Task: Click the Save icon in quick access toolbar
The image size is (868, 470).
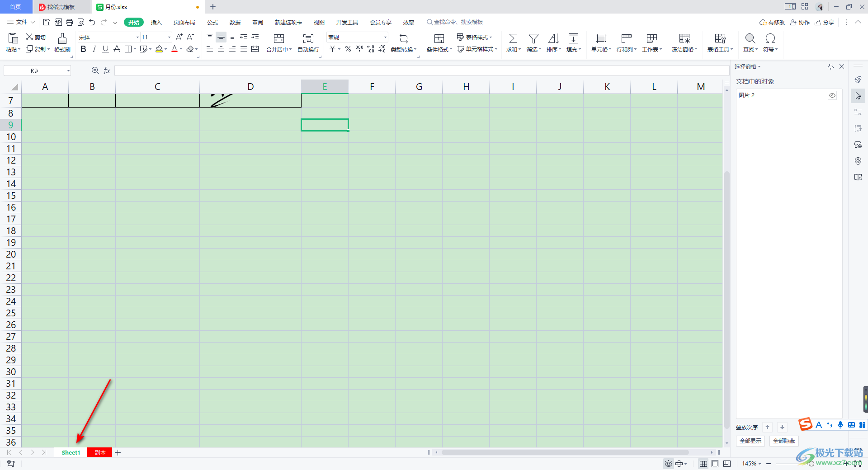Action: [47, 22]
